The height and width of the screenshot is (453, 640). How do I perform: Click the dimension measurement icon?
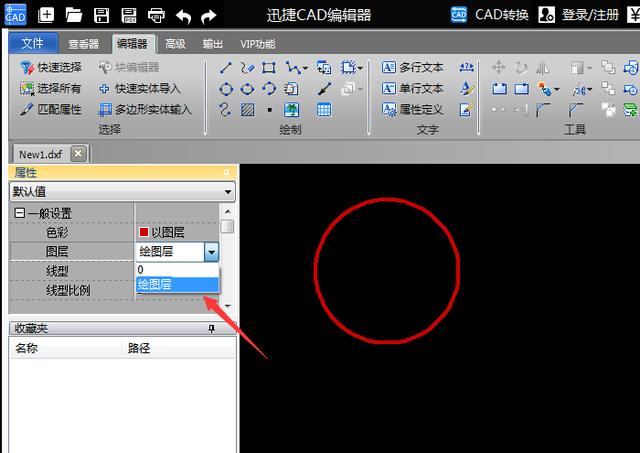(x=467, y=67)
